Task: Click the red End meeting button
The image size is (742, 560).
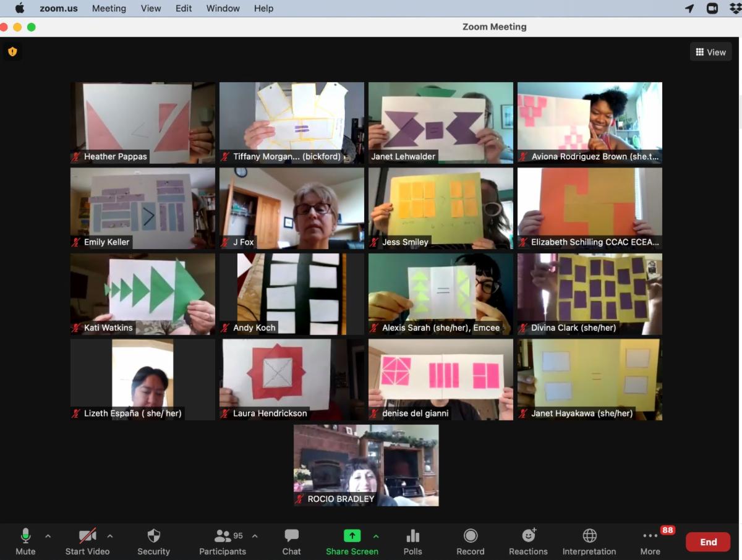Action: (x=708, y=542)
